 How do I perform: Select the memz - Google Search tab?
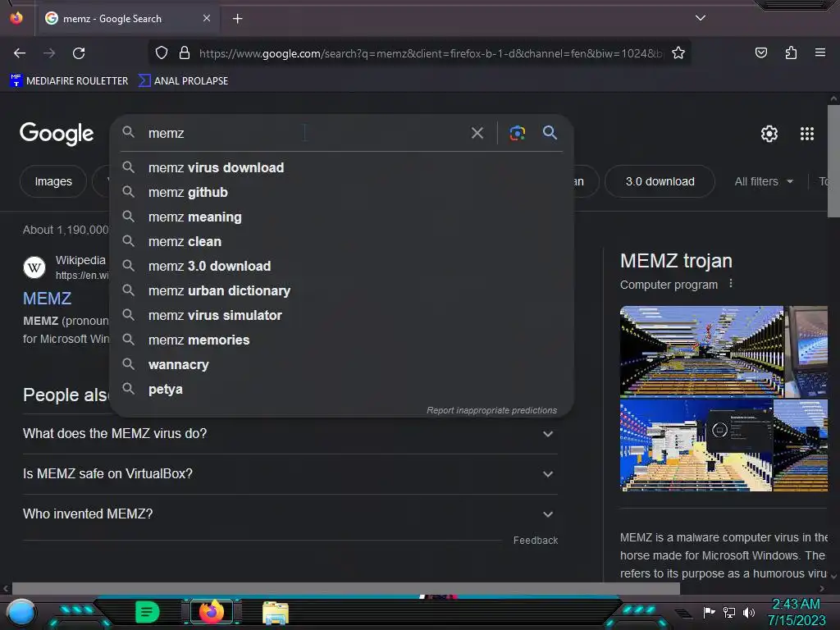tap(127, 19)
